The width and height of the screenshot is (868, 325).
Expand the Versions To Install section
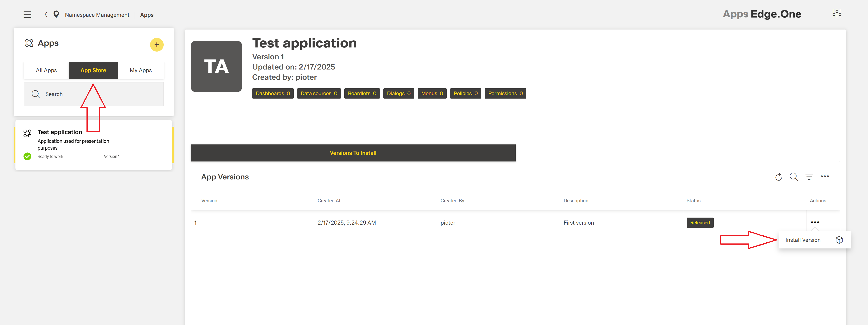(353, 153)
